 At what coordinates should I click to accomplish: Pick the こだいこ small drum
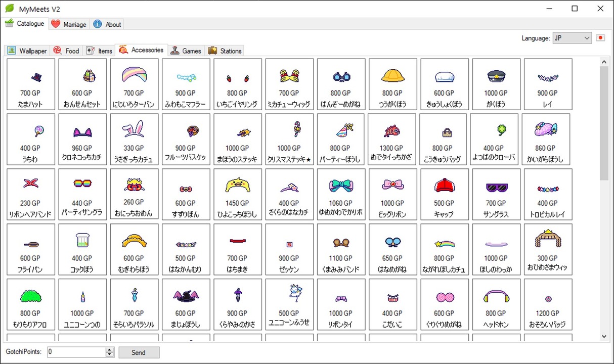393,304
